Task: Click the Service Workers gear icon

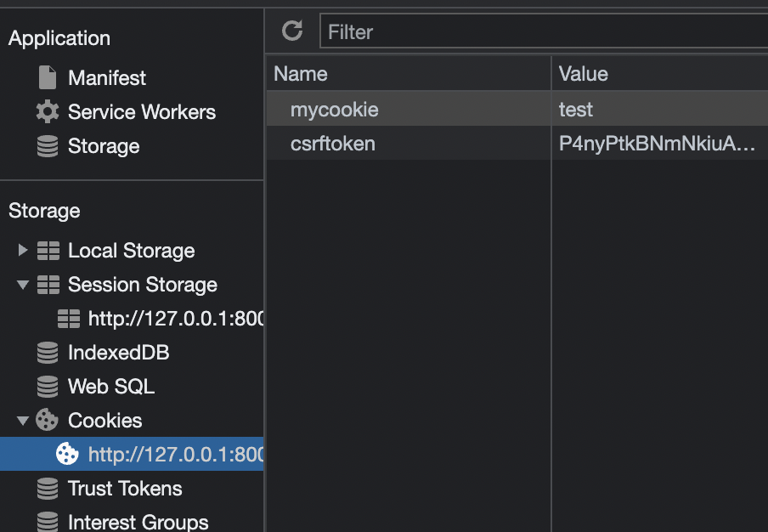Action: (x=48, y=111)
